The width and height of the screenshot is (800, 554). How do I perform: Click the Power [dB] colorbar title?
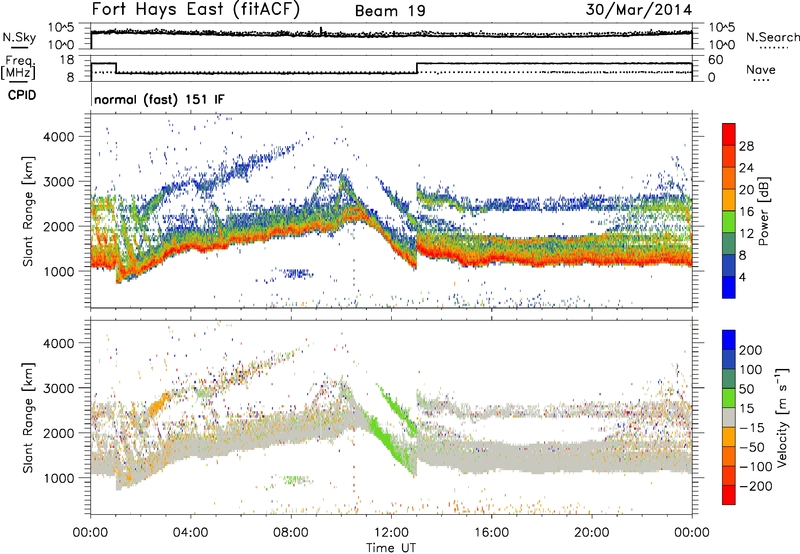(x=764, y=211)
